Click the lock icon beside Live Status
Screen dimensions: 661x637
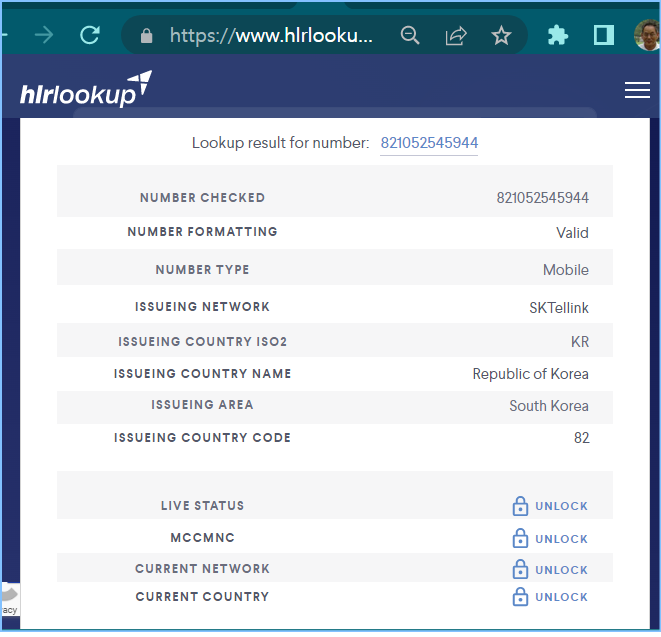(520, 506)
